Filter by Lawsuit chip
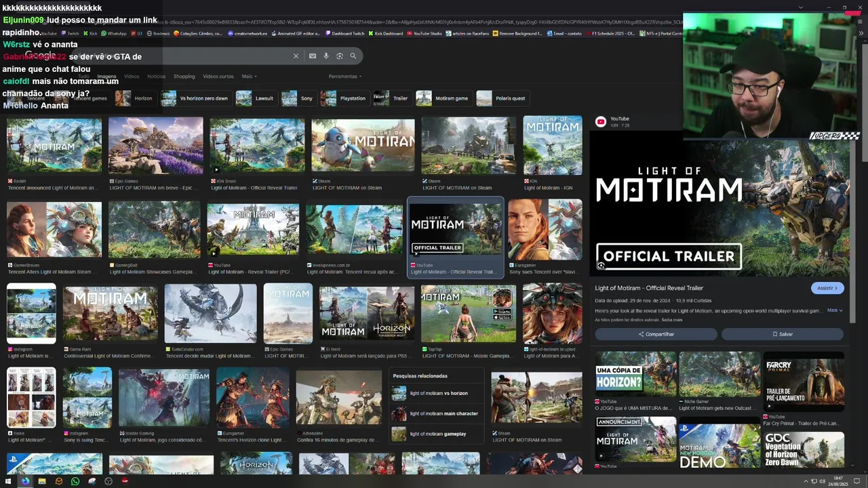This screenshot has height=488, width=868. pos(256,98)
